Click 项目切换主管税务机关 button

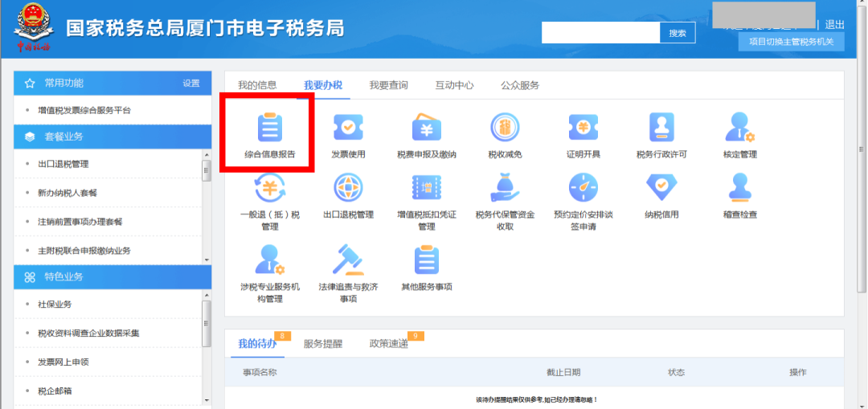point(791,42)
